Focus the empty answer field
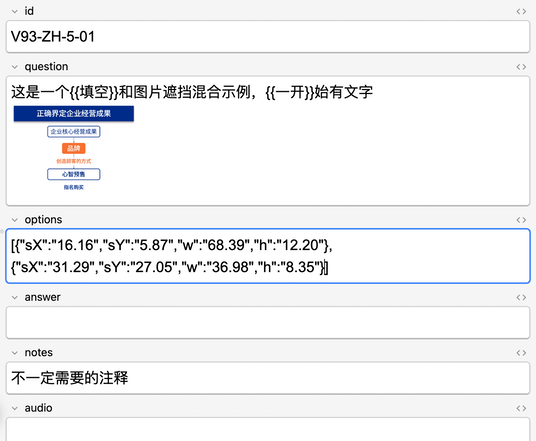Screen dimensions: 536x441 tap(268, 323)
